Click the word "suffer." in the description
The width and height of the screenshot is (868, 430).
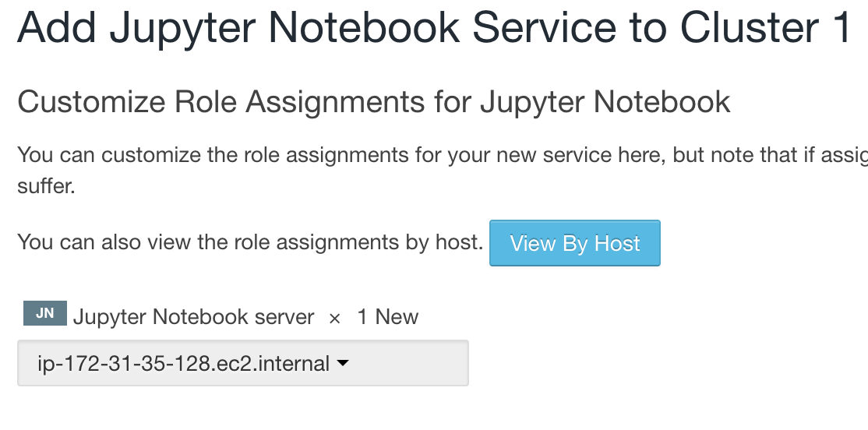coord(46,188)
